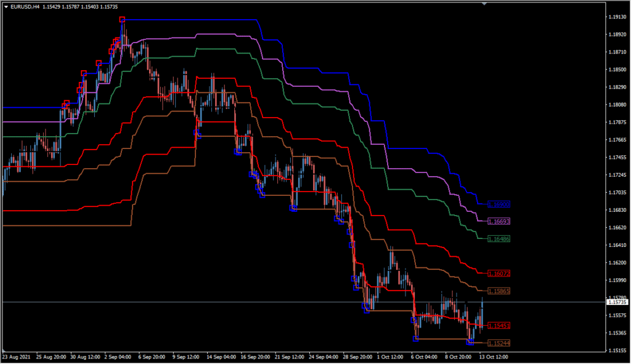631x364 pixels.
Task: Select the blue 1.16900 level label
Action: click(499, 204)
